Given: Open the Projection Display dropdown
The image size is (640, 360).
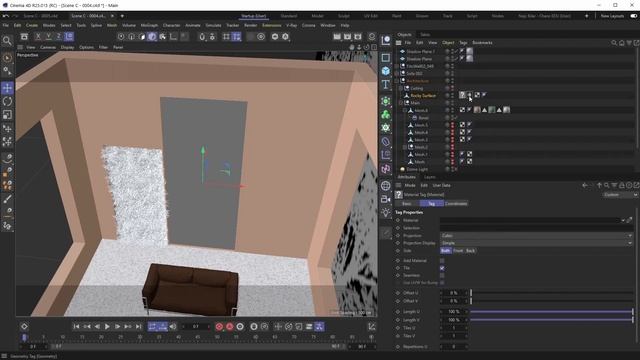Looking at the screenshot, I should [x=536, y=243].
